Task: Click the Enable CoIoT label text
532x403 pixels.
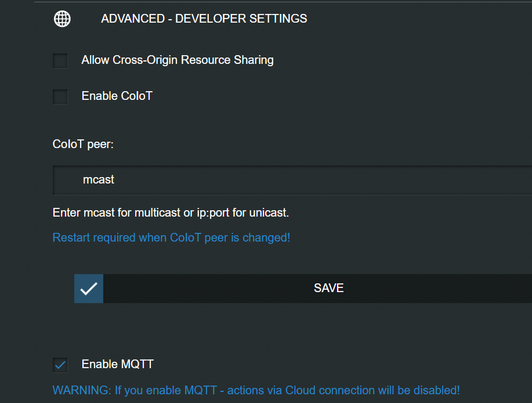Action: click(x=117, y=96)
